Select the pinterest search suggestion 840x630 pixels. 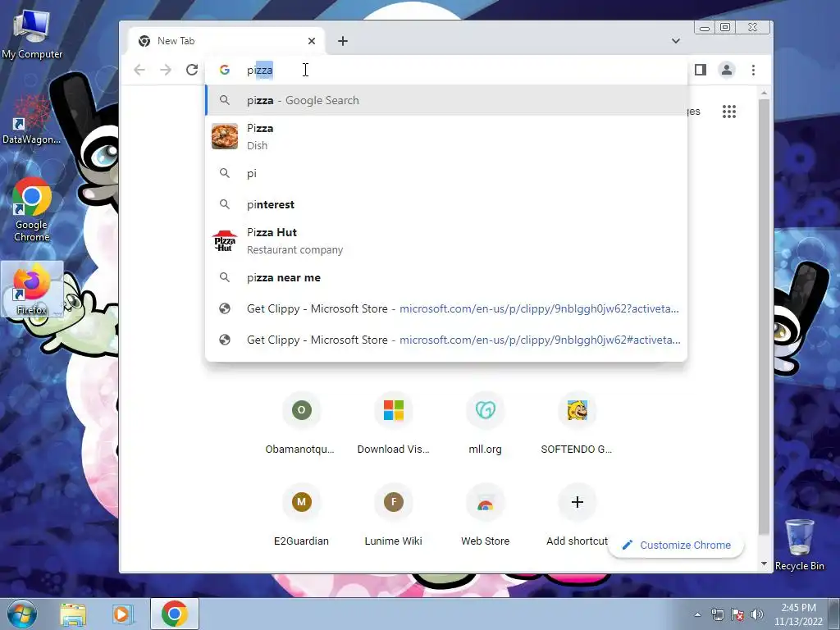(x=445, y=204)
